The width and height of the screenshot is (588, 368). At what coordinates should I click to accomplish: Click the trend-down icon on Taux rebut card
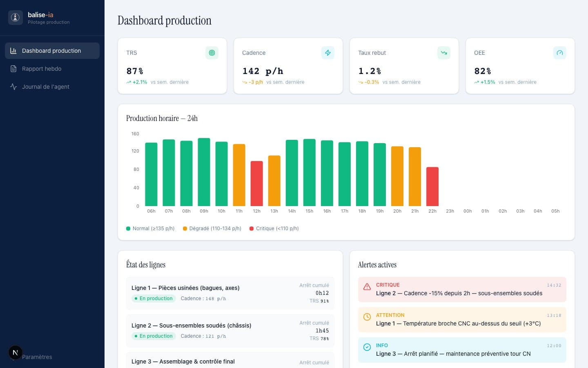(444, 53)
